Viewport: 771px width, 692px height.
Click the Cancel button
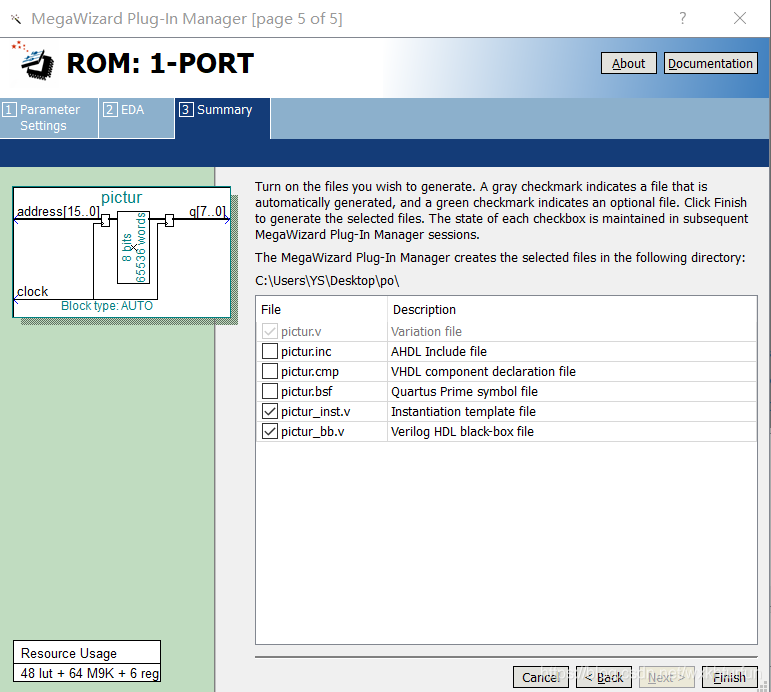[x=540, y=677]
